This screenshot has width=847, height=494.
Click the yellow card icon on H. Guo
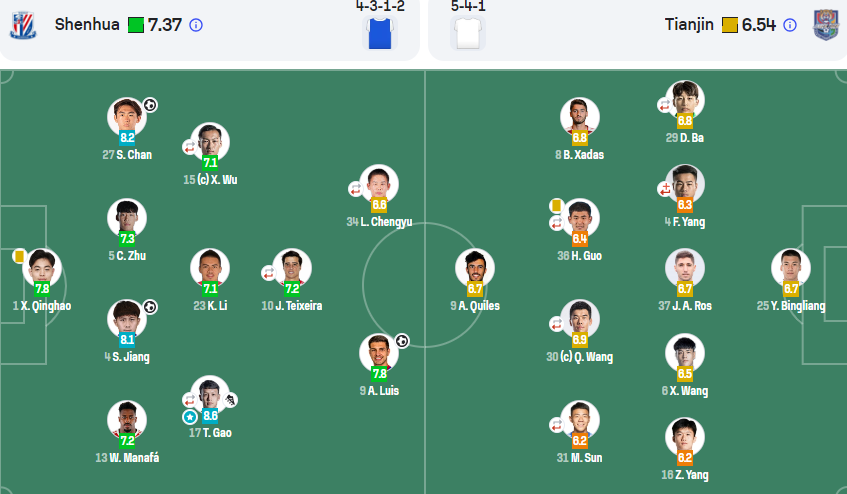[556, 205]
